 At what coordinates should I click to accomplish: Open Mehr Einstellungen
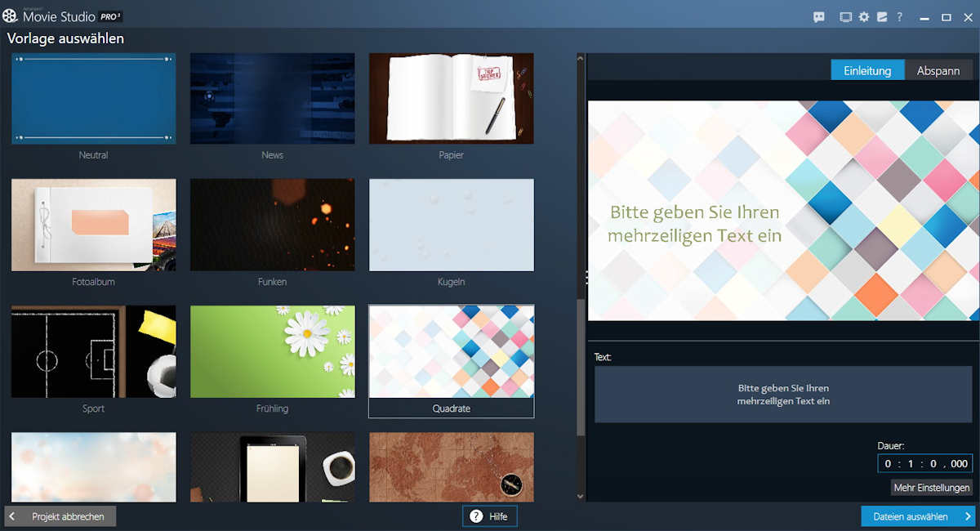(932, 488)
